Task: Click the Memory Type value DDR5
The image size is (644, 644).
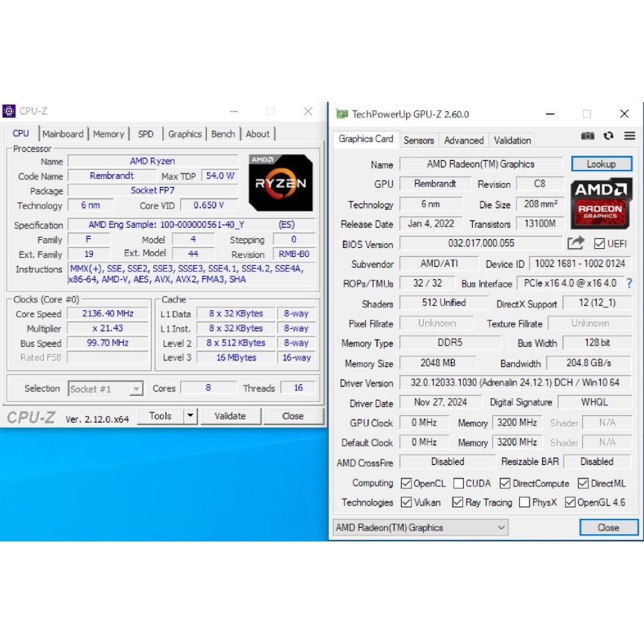Action: [450, 342]
